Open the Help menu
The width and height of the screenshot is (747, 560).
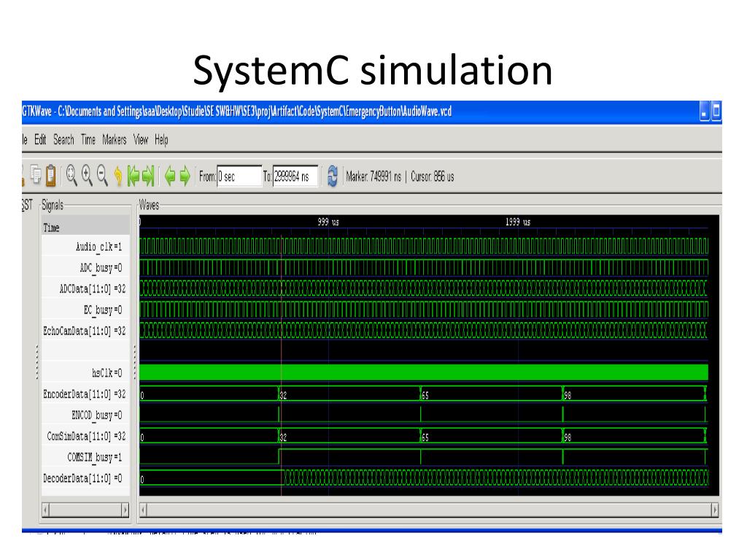[161, 139]
